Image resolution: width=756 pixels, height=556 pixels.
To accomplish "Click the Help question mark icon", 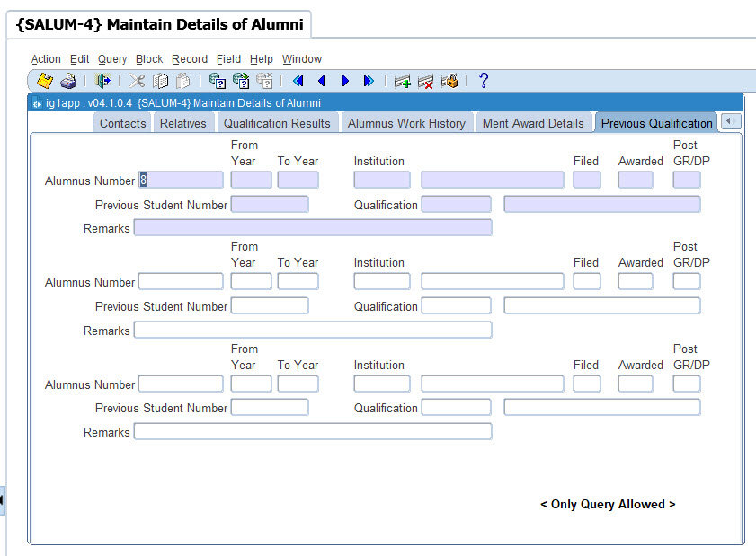I will pos(483,81).
